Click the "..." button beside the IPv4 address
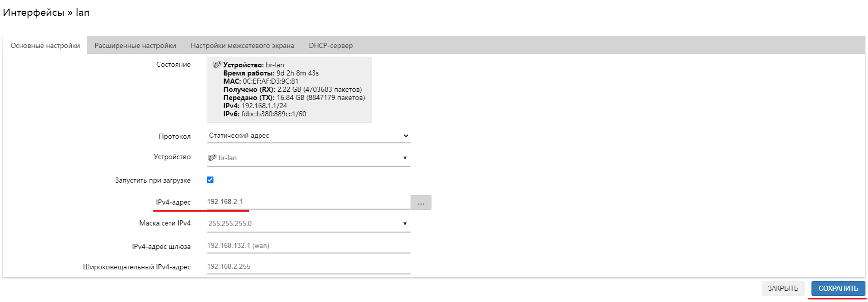 click(421, 203)
